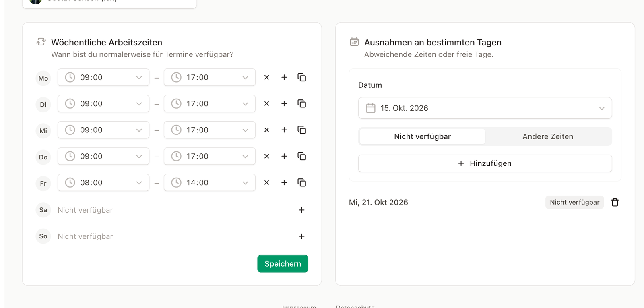
Task: Click Sunday's 'Nicht verfügbar' text
Action: click(x=85, y=236)
